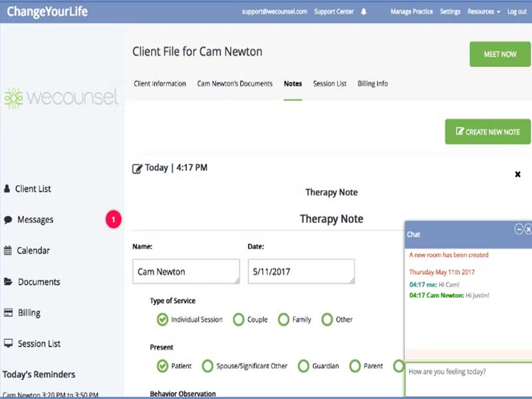Viewport: 532px width, 399px height.
Task: Minimize the Chat window
Action: tap(519, 229)
